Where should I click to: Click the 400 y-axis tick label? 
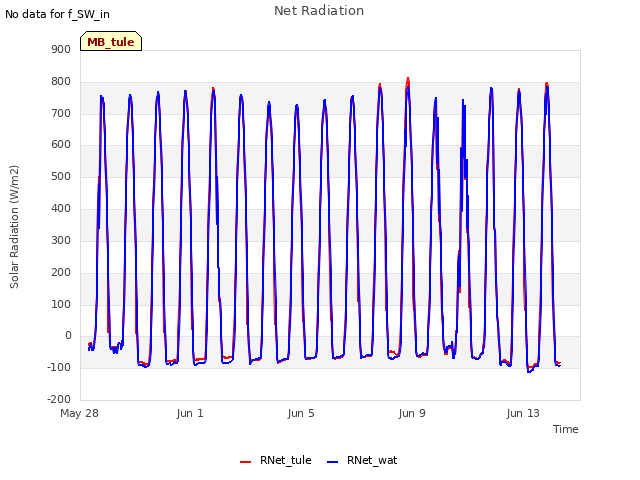pos(61,208)
